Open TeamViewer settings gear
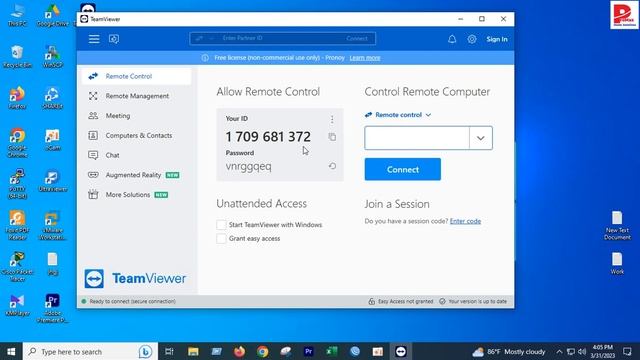Viewport: 640px width, 360px height. pos(472,39)
